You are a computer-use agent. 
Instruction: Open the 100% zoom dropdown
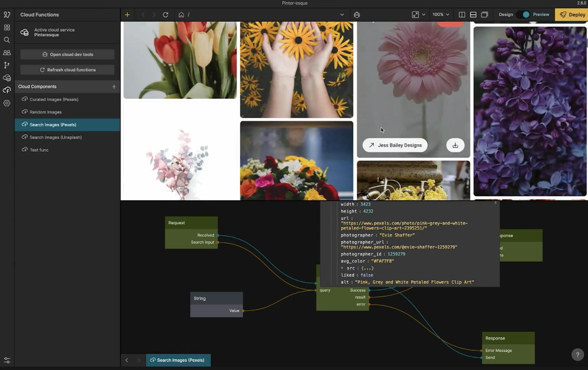(x=441, y=15)
